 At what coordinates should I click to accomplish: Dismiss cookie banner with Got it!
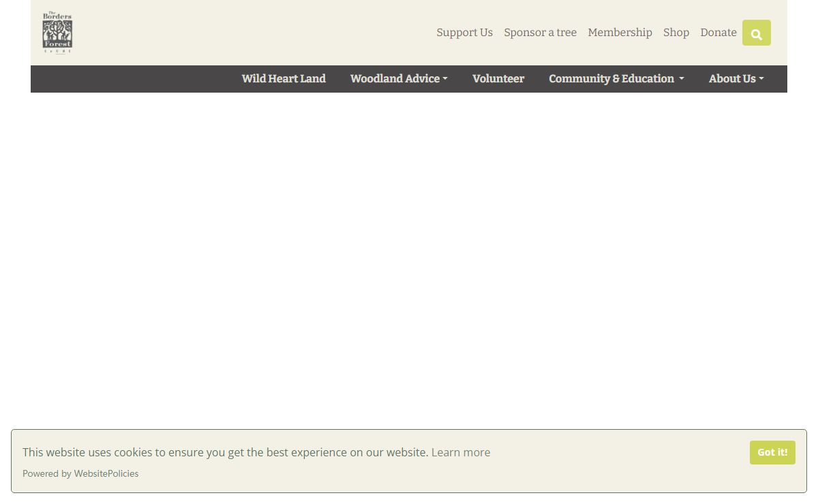tap(772, 452)
